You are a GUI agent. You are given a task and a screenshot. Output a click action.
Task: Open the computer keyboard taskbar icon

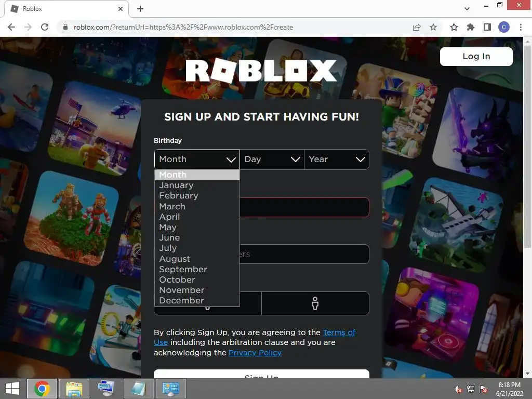click(106, 389)
